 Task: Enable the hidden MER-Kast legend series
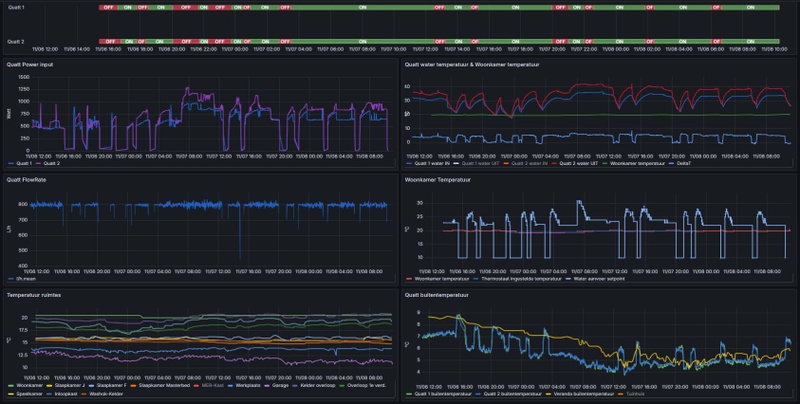point(212,386)
